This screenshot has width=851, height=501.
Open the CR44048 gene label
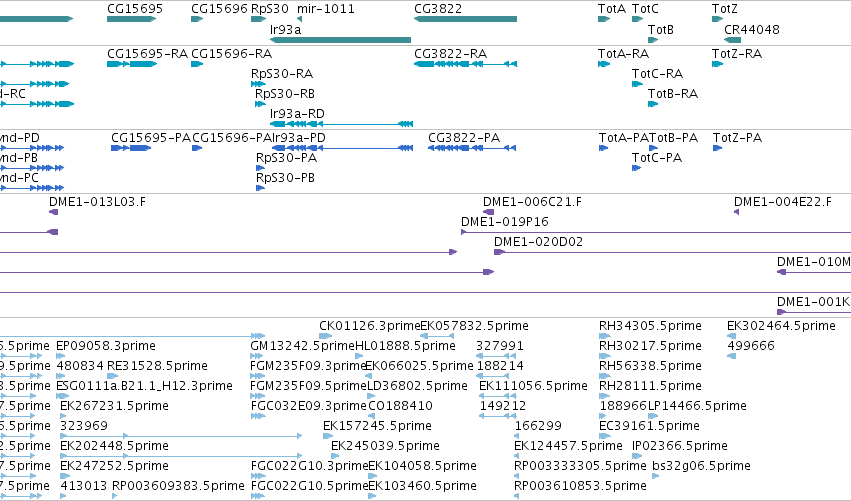(752, 29)
